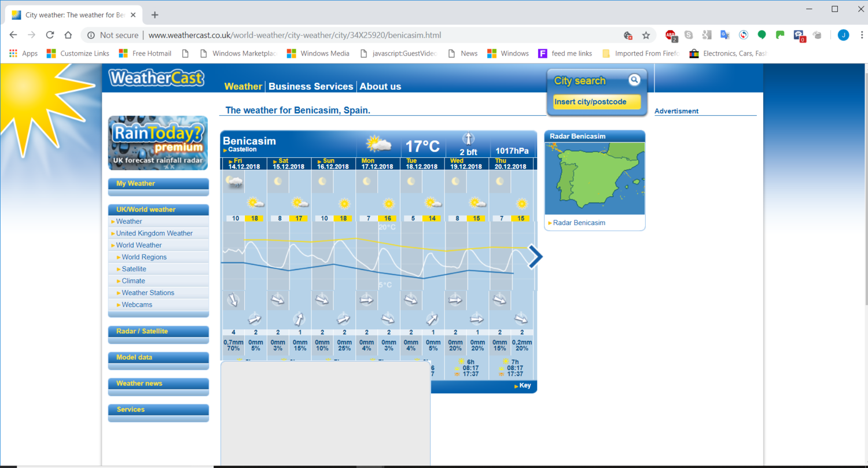Open World Weather link

point(139,245)
